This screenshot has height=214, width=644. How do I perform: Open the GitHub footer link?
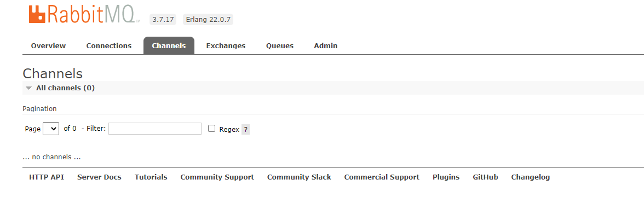485,177
